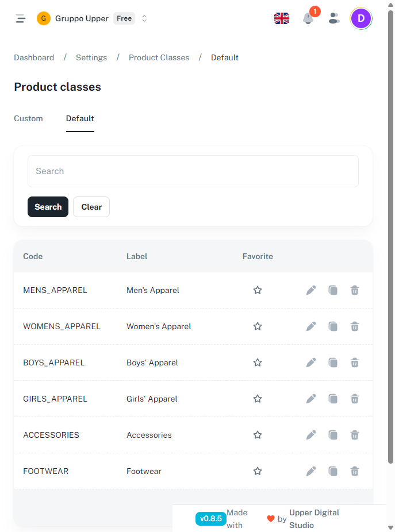This screenshot has height=532, width=395.
Task: Focus the Search text field
Action: coord(193,171)
